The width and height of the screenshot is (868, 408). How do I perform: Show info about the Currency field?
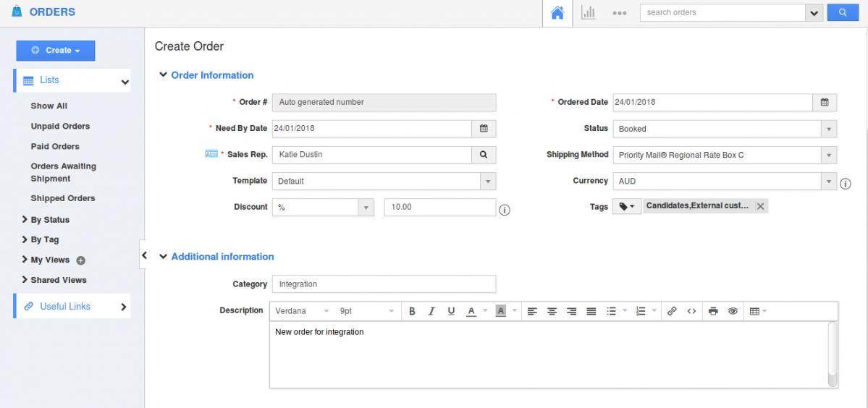coord(846,184)
